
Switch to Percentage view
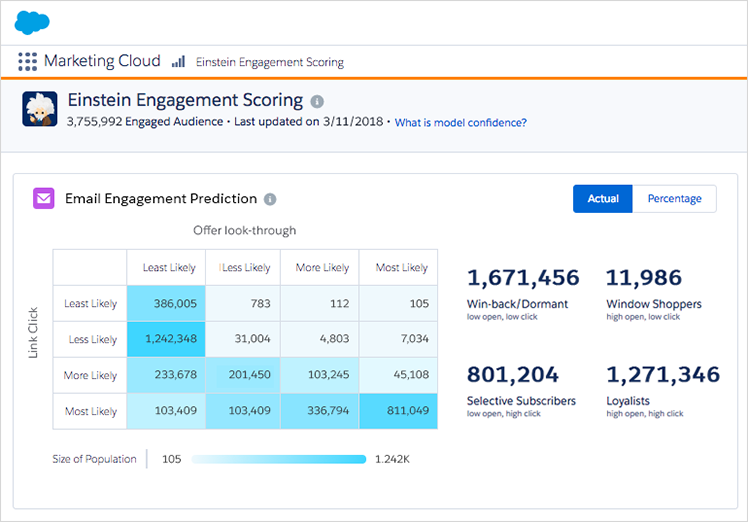pos(675,198)
